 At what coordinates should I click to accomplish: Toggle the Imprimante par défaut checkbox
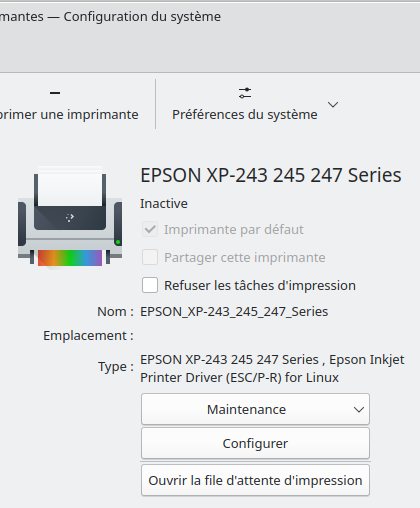tap(150, 229)
